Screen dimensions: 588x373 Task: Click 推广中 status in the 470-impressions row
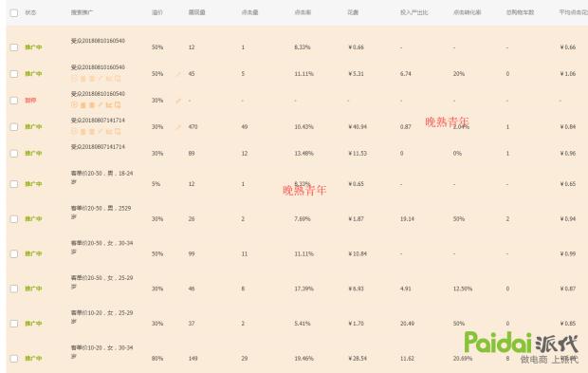pos(33,127)
